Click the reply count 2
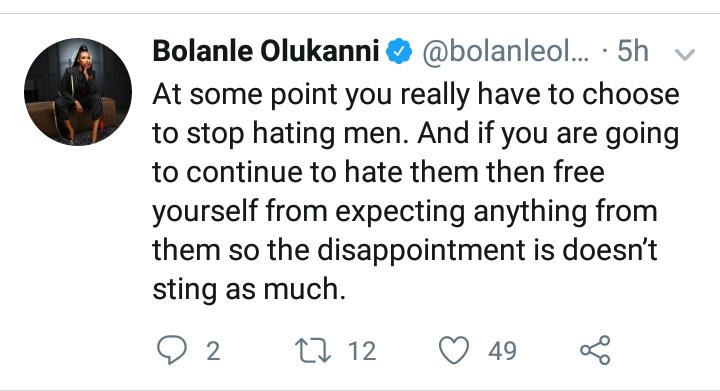The image size is (720, 391). pos(213,351)
